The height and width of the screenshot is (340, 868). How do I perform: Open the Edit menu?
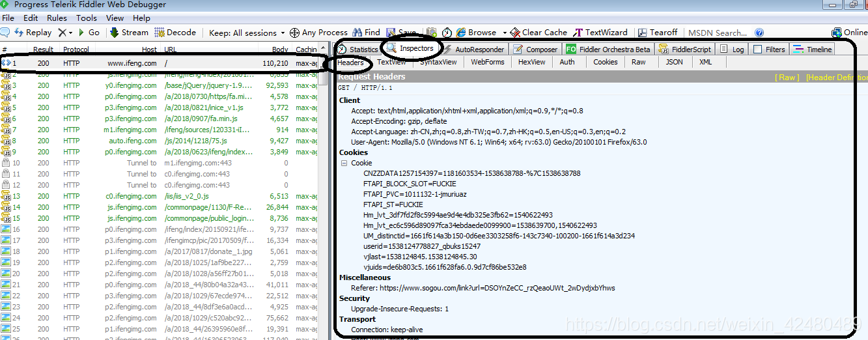click(31, 18)
